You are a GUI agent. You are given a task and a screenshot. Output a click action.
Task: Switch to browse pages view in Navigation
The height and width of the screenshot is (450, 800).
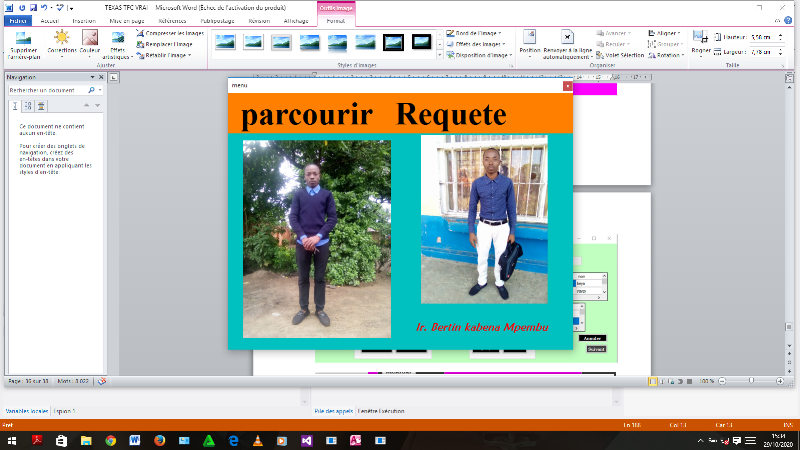click(28, 105)
